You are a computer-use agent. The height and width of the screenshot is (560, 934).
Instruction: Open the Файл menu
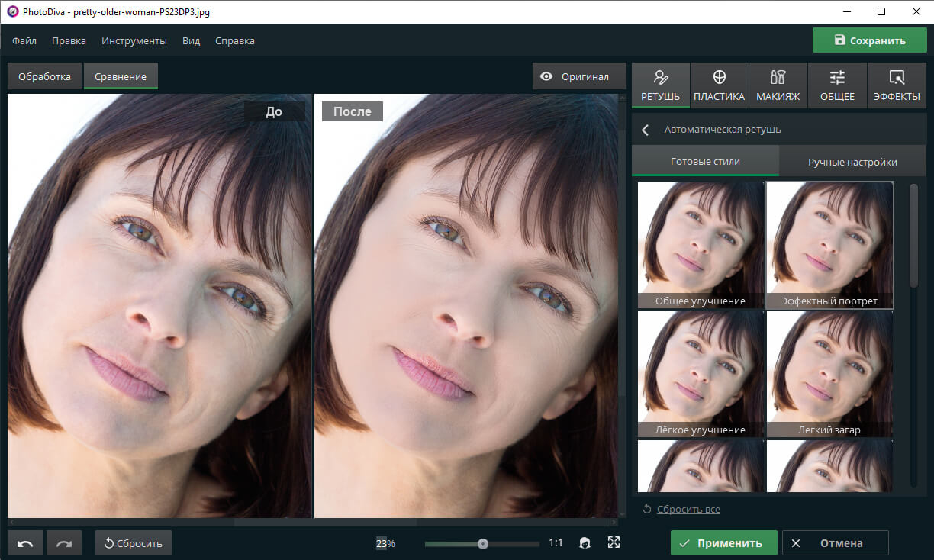pos(24,40)
